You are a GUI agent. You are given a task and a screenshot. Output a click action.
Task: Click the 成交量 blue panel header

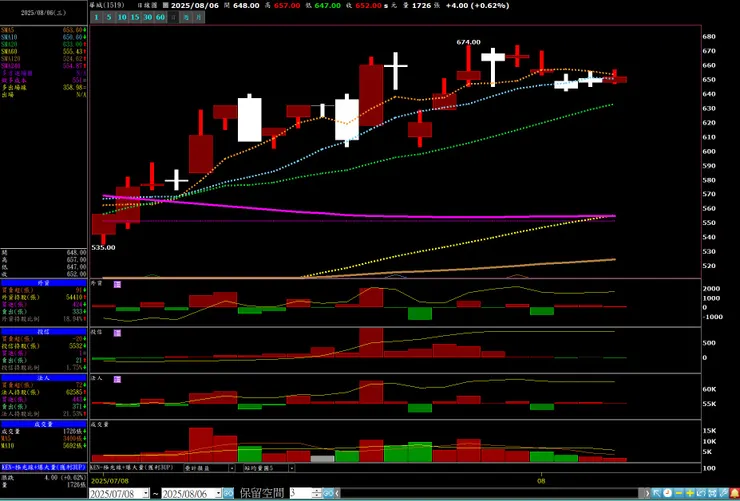coord(44,424)
